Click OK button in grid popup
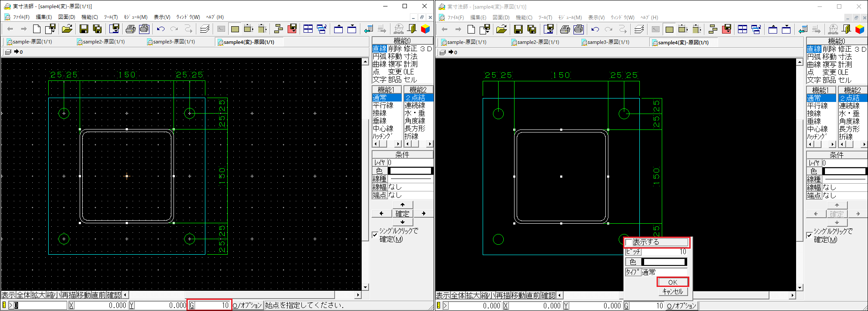The image size is (868, 311). tap(673, 282)
